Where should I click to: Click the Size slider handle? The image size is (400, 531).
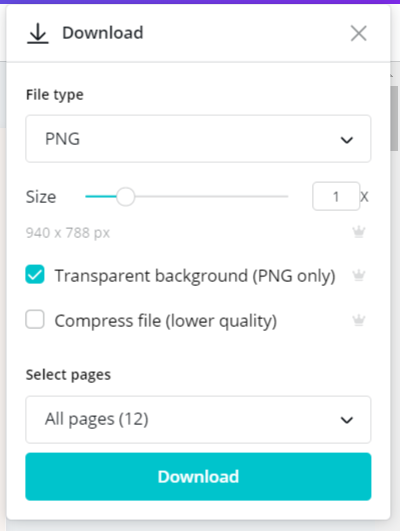[125, 196]
